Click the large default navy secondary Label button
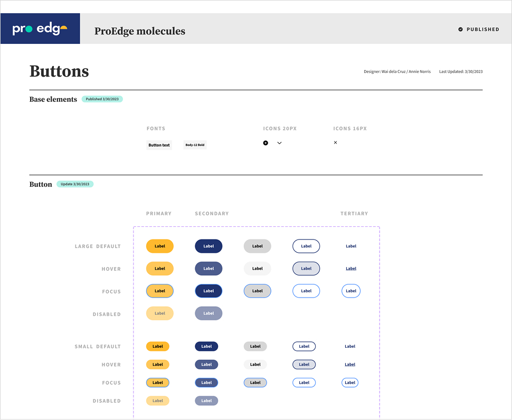 pos(208,246)
